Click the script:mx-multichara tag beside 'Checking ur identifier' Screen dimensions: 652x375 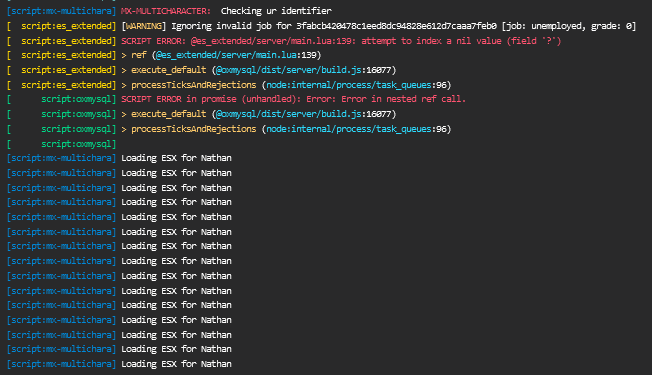pos(62,11)
